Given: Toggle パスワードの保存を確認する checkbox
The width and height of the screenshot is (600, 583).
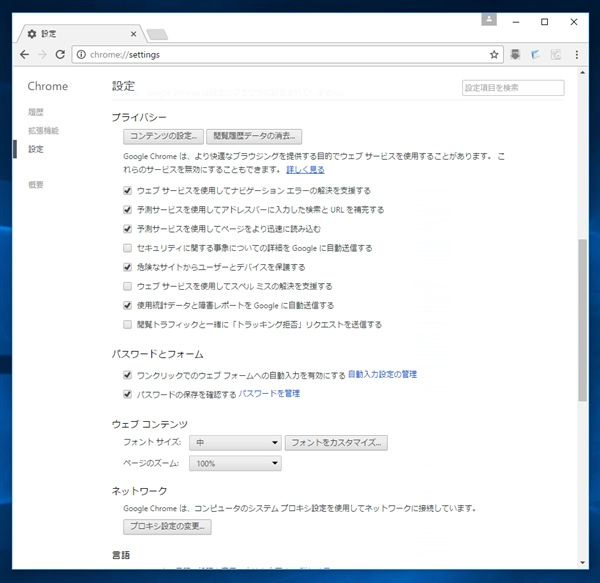Looking at the screenshot, I should click(x=127, y=394).
